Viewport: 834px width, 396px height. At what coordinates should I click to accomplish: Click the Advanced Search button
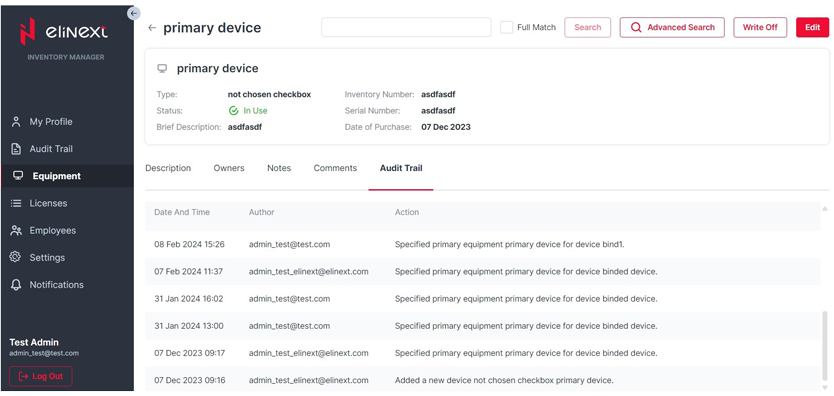click(672, 27)
